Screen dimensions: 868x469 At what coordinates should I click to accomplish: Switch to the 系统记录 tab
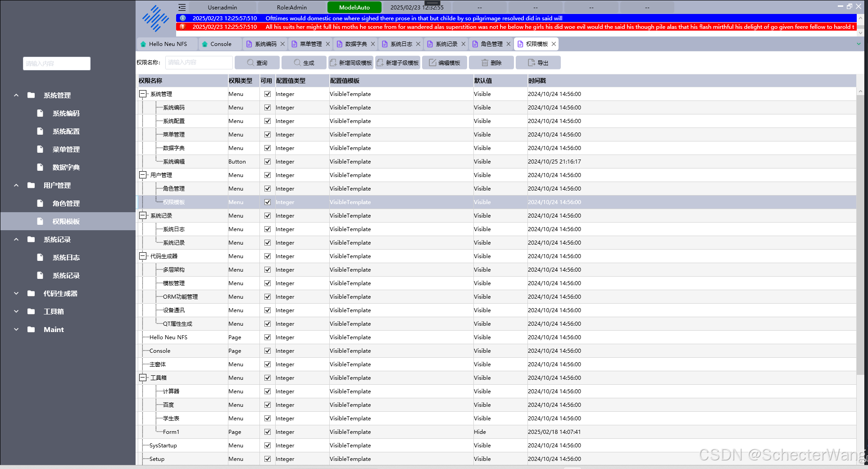[x=446, y=44]
